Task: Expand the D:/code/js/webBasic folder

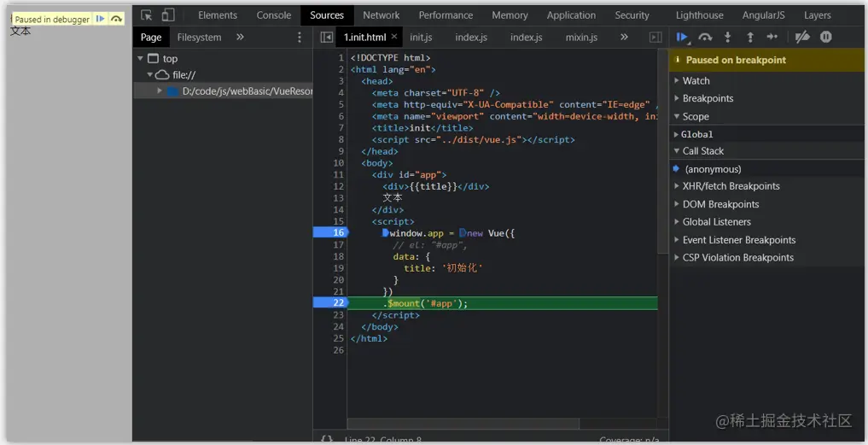Action: (x=160, y=91)
